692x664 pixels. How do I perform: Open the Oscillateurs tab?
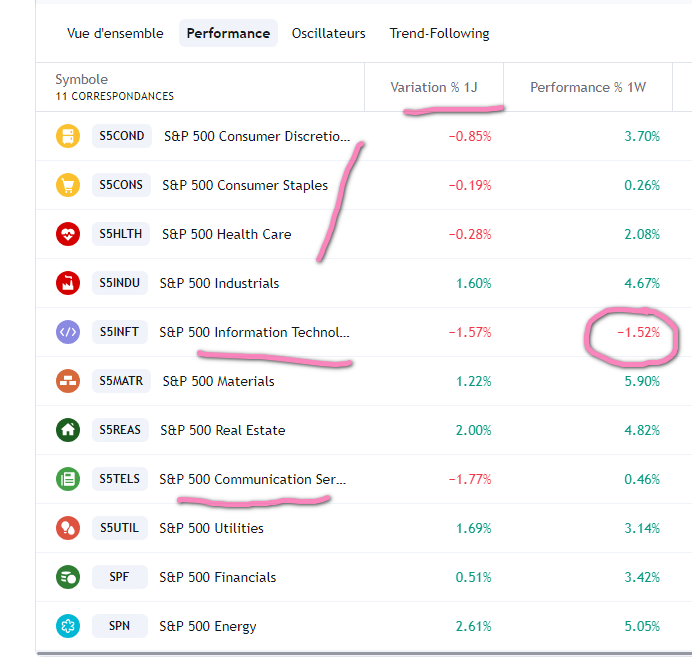tap(328, 33)
